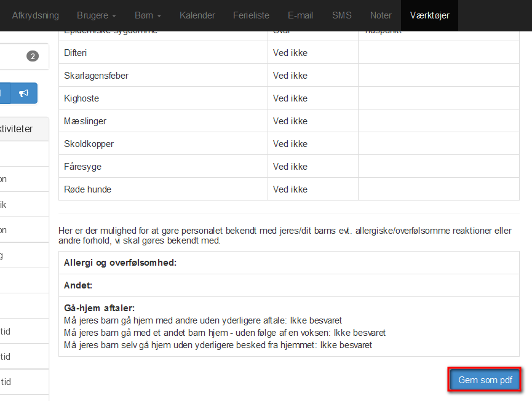532x401 pixels.
Task: Click the line about child walking home alone
Action: (x=218, y=345)
